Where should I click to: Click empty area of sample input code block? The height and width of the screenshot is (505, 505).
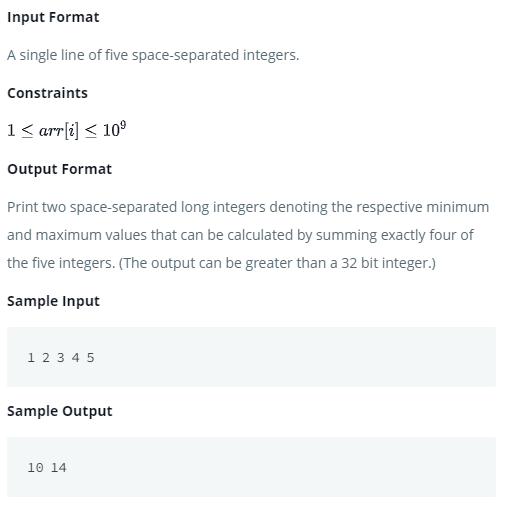(x=293, y=357)
